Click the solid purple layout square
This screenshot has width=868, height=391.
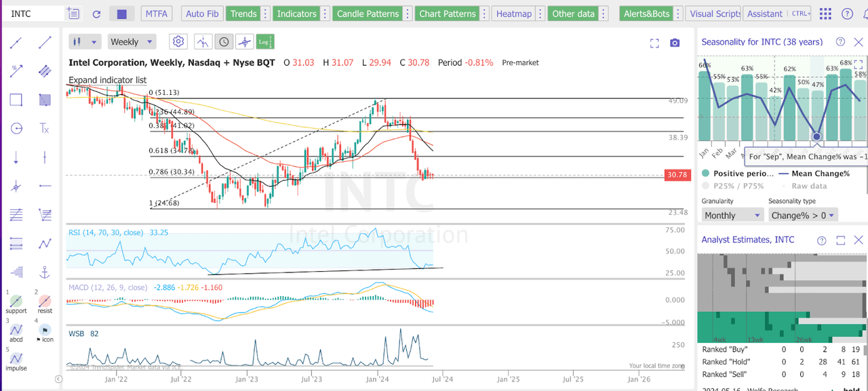(121, 14)
